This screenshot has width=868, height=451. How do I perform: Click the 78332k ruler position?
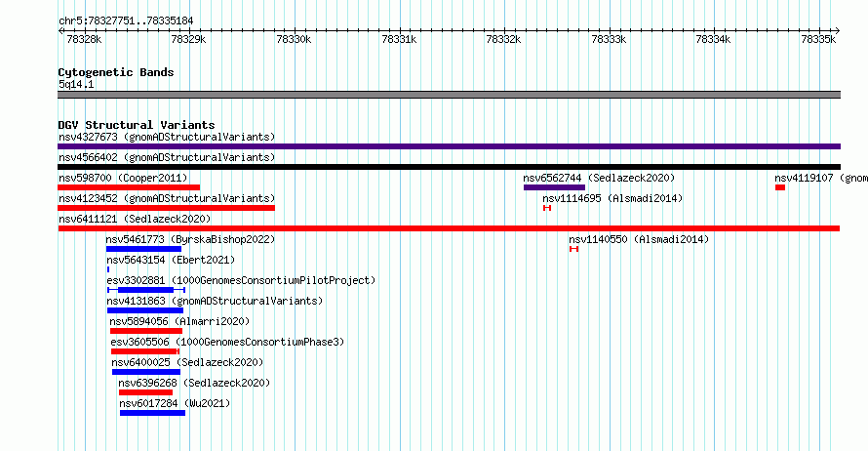pyautogui.click(x=504, y=39)
